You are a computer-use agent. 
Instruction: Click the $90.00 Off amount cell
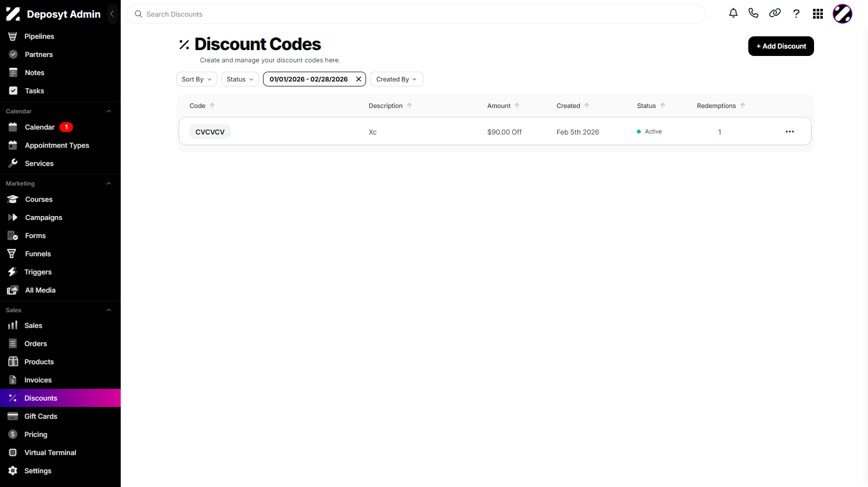pos(504,132)
